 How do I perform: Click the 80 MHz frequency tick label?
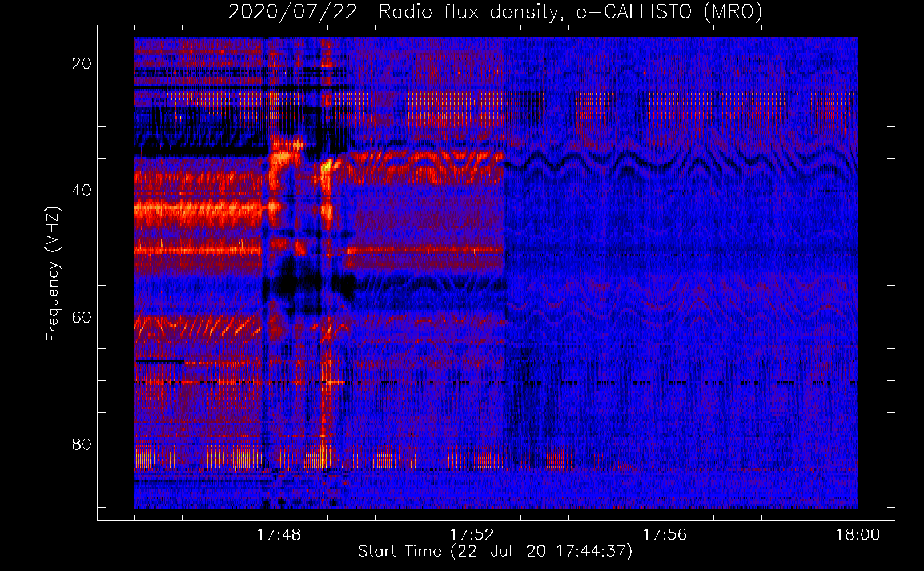click(x=82, y=444)
